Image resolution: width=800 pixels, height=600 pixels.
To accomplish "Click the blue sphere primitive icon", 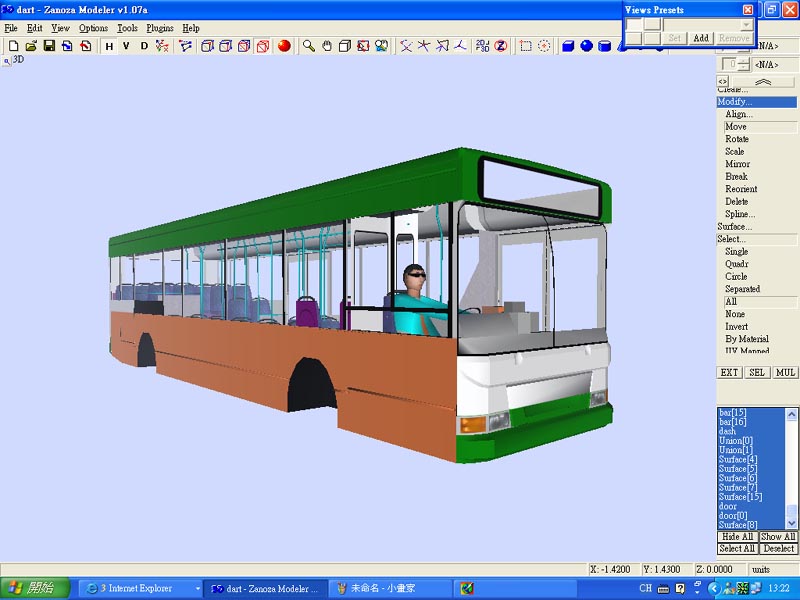I will [586, 46].
